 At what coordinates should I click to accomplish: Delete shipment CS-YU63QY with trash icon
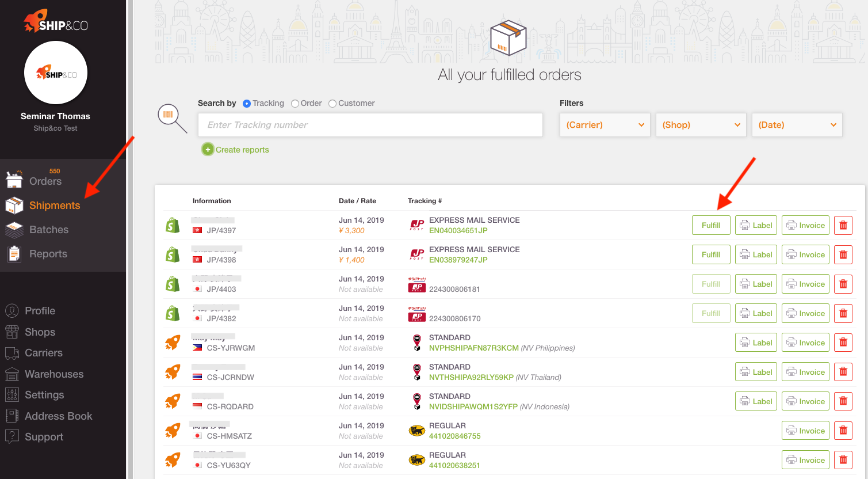click(x=843, y=460)
